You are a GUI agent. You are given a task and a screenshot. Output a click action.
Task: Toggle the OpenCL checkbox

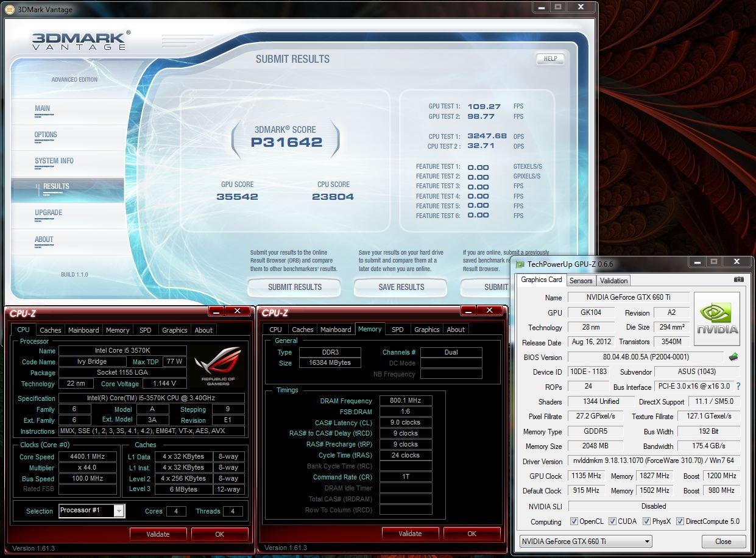coord(574,521)
